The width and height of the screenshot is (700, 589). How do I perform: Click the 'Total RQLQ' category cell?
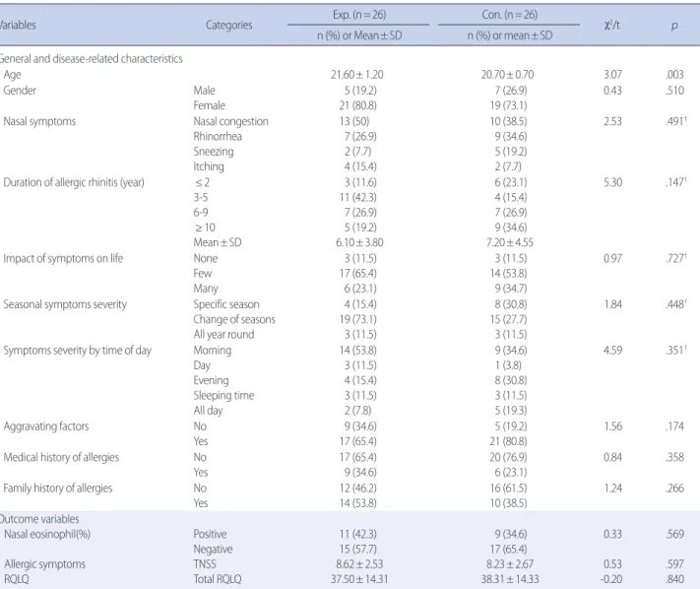point(218,579)
